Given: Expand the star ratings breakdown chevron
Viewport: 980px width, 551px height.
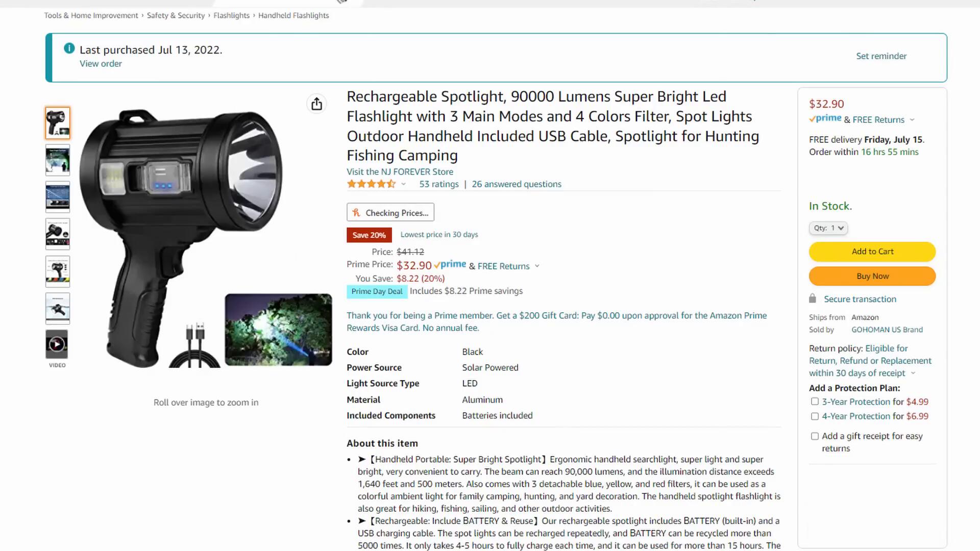Looking at the screenshot, I should [x=403, y=184].
